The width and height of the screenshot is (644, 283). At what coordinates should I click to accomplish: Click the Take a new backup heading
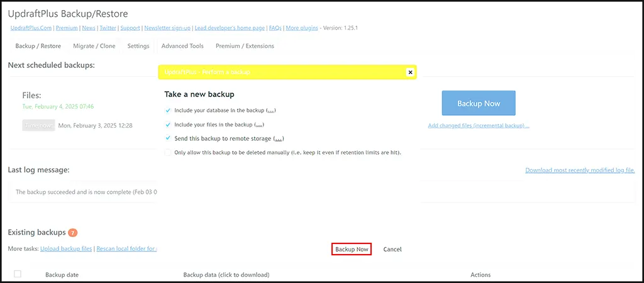coord(199,94)
